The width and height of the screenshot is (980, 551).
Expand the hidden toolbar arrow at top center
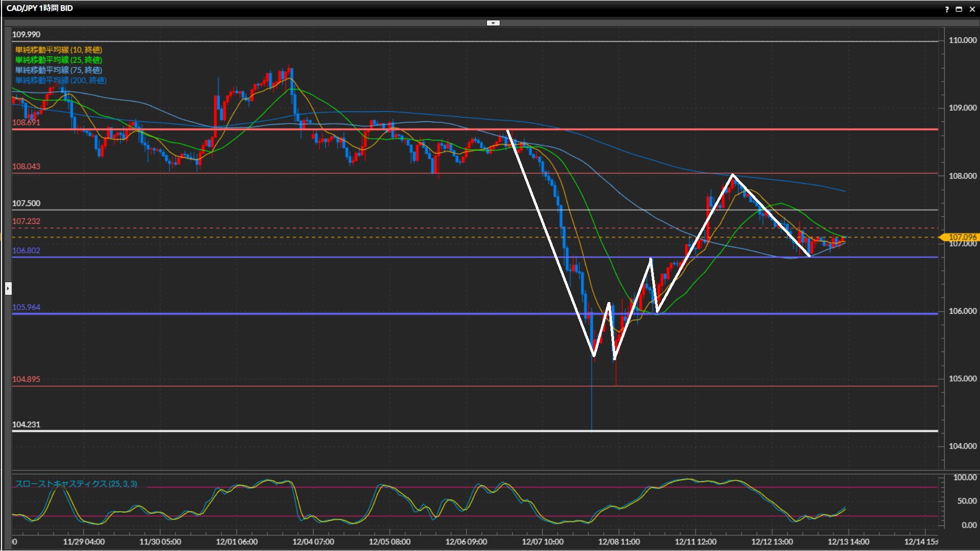[x=493, y=23]
